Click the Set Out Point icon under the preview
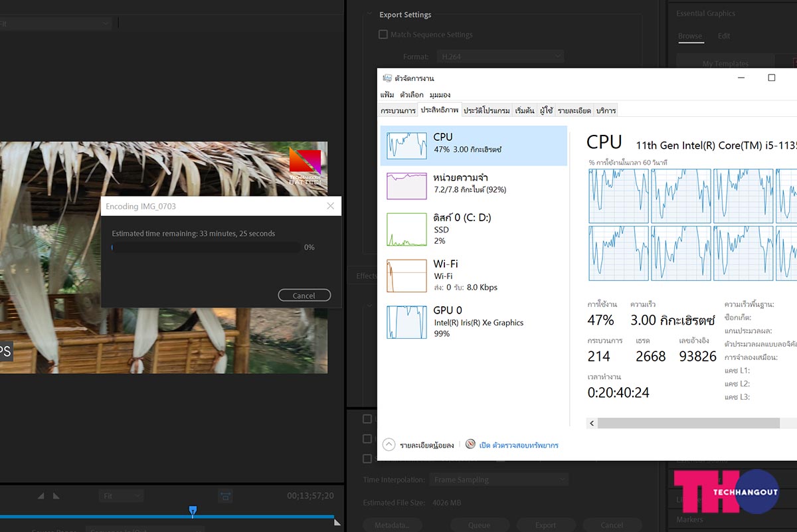 56,495
